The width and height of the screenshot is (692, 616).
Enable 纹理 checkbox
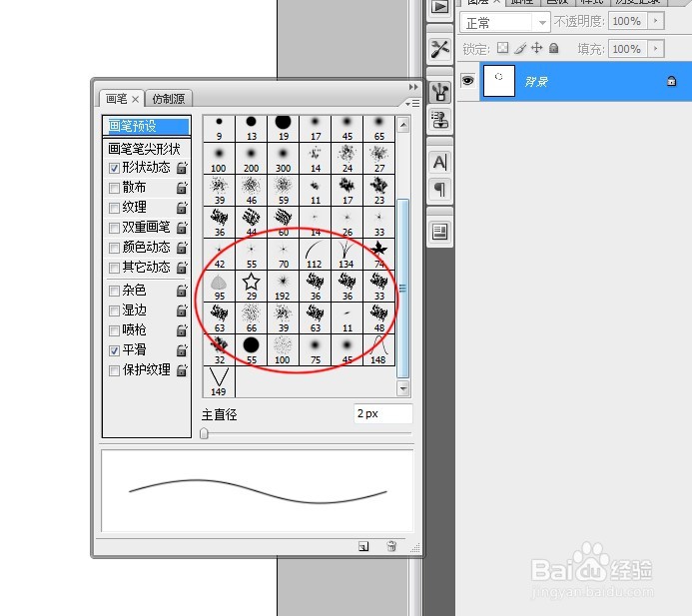pos(114,208)
